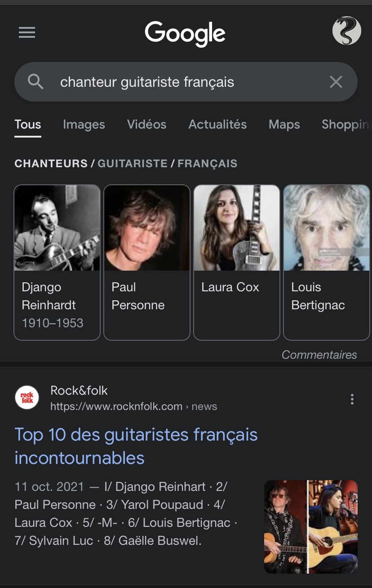Open the Laura Cox card

237,262
